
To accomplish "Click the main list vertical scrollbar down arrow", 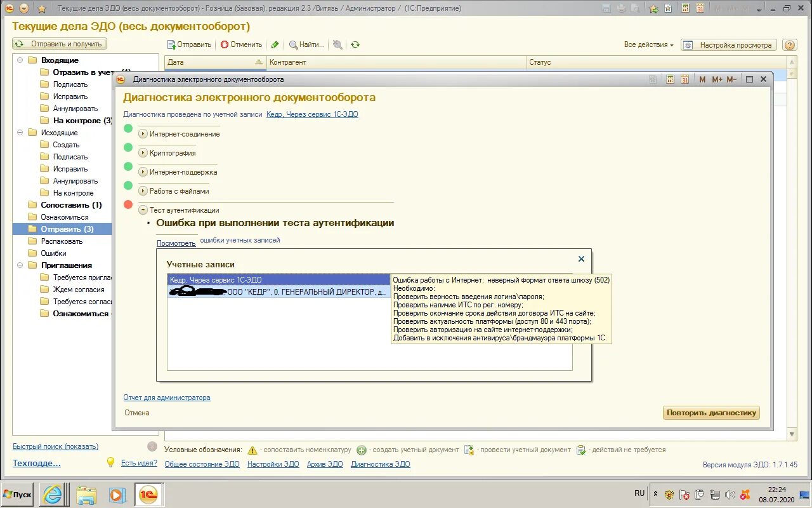I will coord(792,435).
